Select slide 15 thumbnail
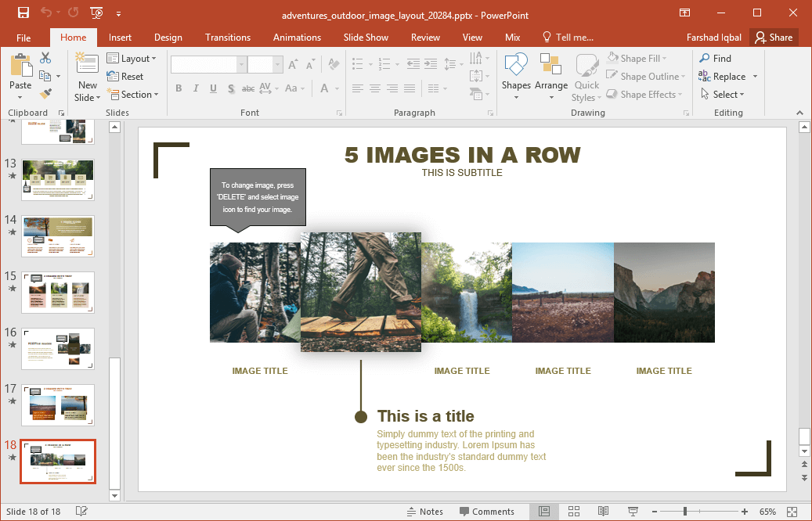812x521 pixels. pos(57,292)
